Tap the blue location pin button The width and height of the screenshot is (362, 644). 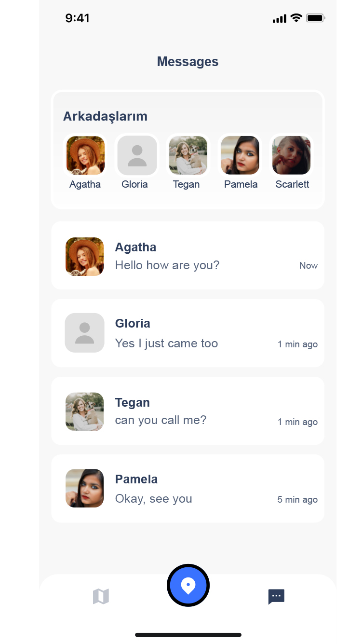pos(188,586)
